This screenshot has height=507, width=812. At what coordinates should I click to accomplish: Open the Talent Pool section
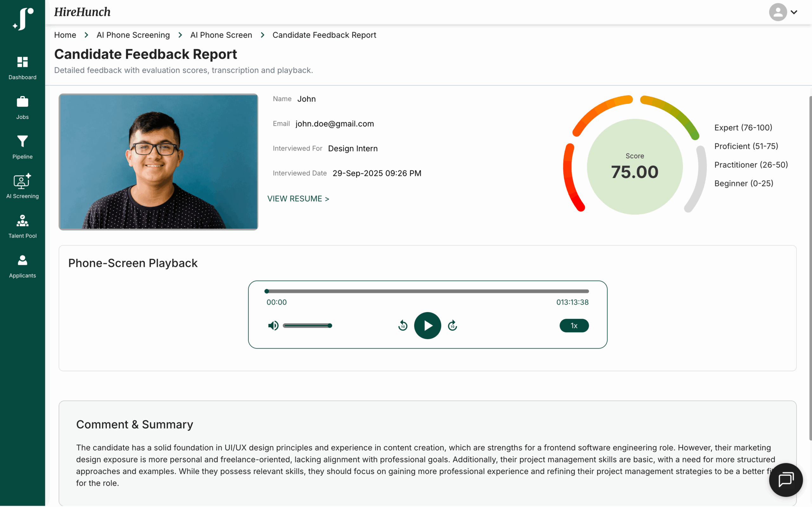tap(23, 226)
